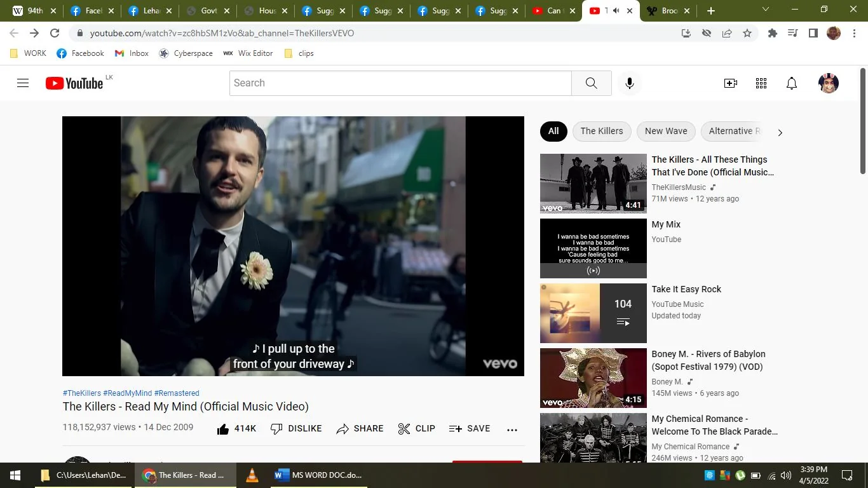868x488 pixels.
Task: Filter recommendations by New Wave chip
Action: [666, 132]
